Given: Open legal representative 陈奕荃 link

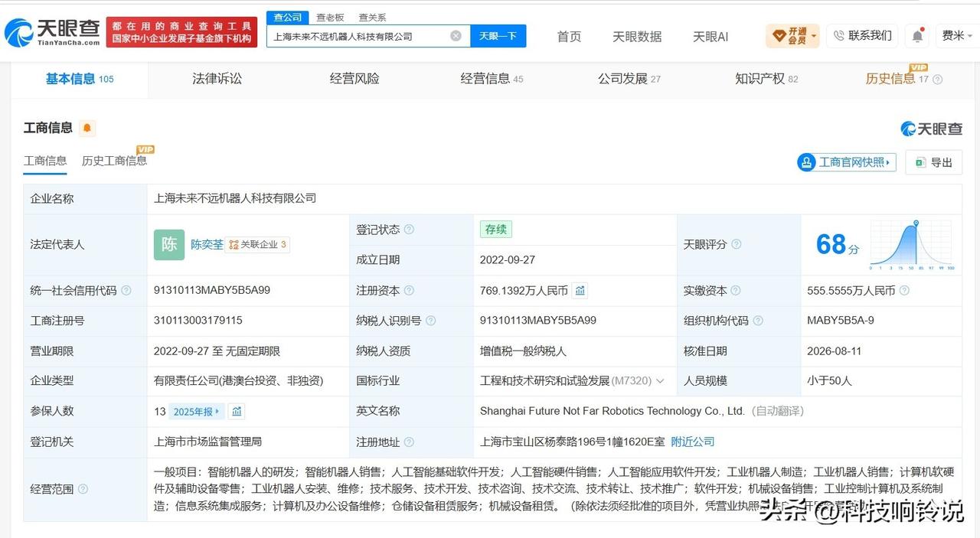Looking at the screenshot, I should pyautogui.click(x=207, y=245).
